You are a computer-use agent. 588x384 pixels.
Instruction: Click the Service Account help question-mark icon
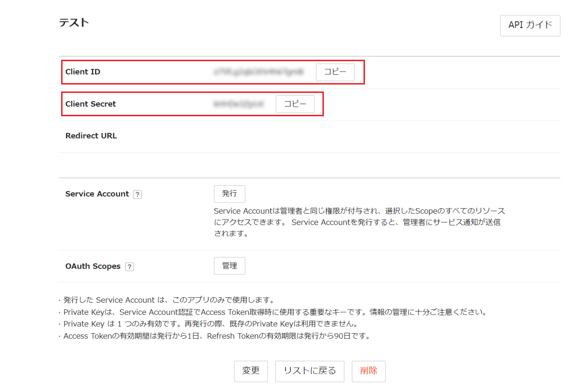137,194
